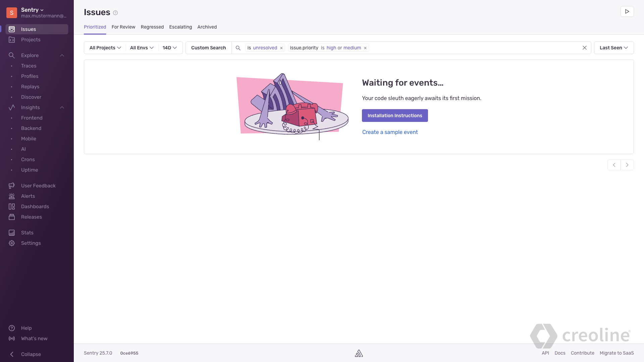
Task: Open the Last Seen sort dropdown
Action: tap(614, 48)
